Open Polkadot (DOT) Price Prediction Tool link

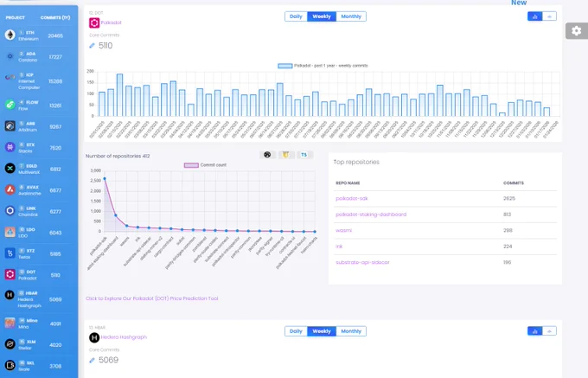pos(152,298)
